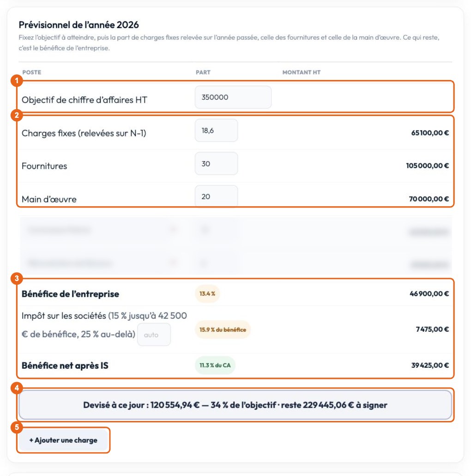Click the Bénéfice net amount 39 425,00 €
471x476 pixels.
tap(430, 365)
